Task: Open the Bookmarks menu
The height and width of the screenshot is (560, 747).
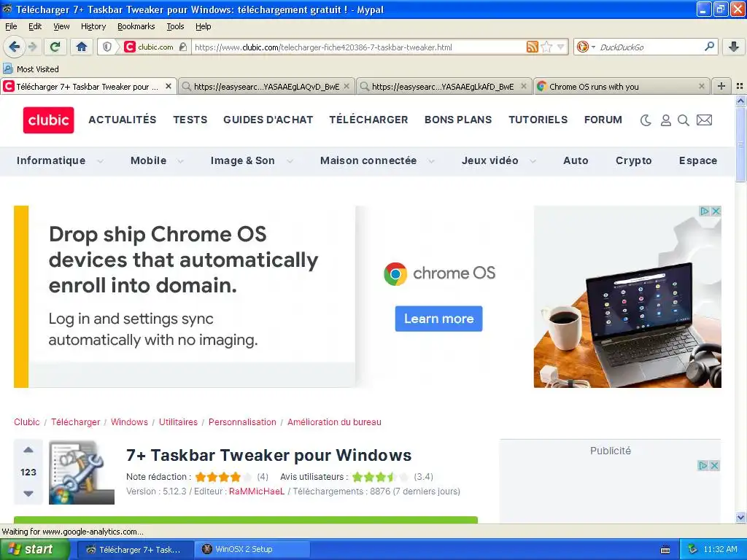Action: pos(136,26)
